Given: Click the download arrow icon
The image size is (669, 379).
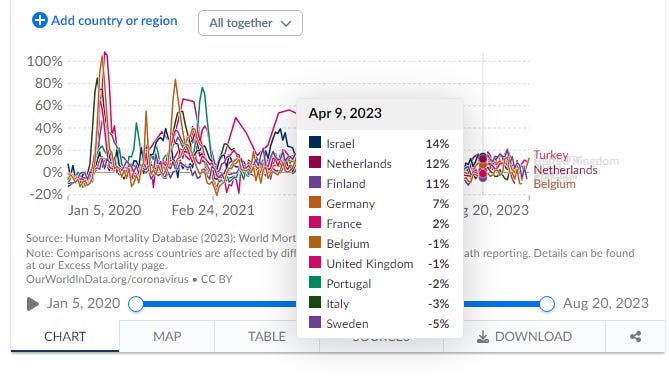Looking at the screenshot, I should tap(483, 337).
